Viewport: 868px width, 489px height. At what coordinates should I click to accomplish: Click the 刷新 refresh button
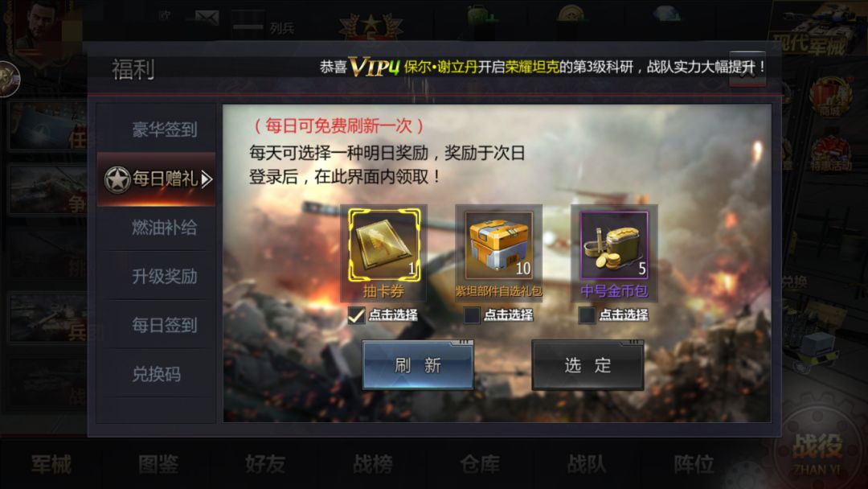click(418, 365)
